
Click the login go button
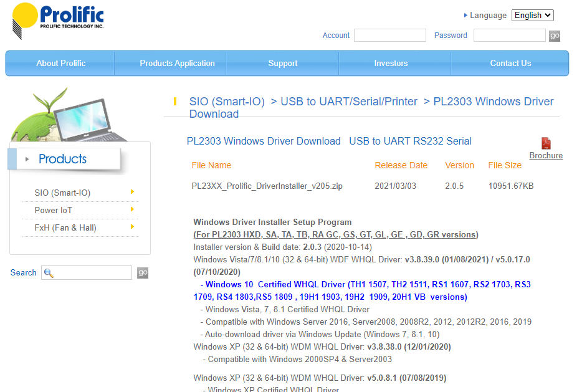pos(555,36)
